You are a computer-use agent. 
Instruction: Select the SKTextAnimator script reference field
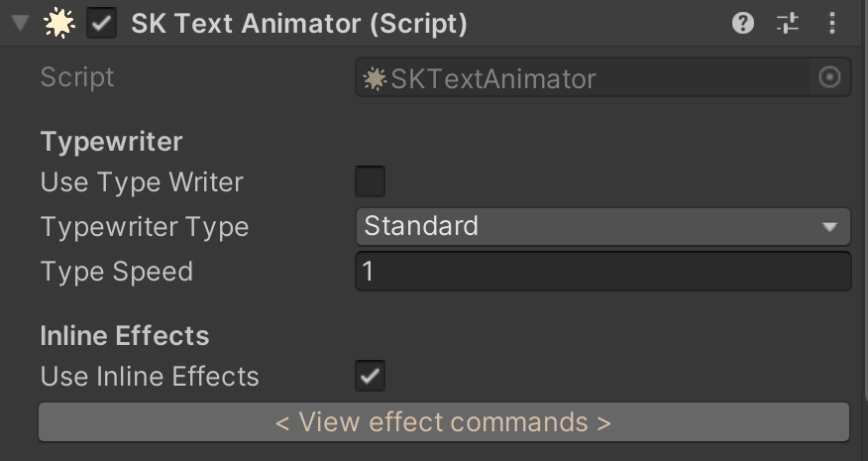coord(602,77)
